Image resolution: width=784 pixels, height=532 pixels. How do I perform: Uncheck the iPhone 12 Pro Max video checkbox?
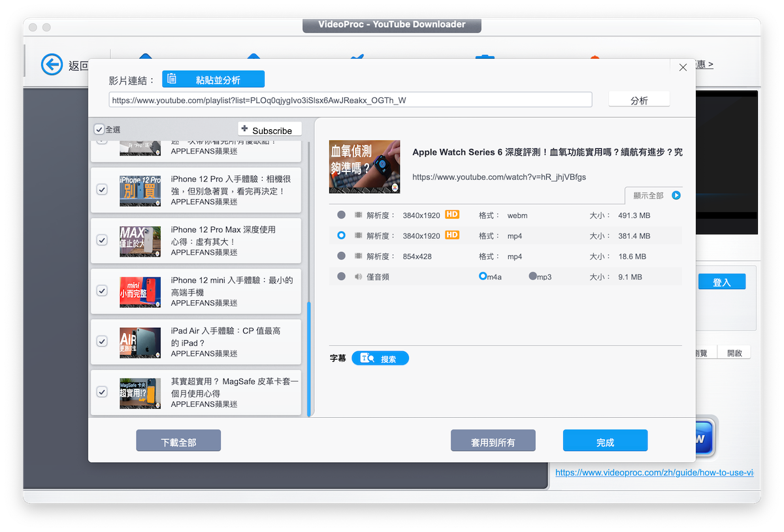coord(102,240)
